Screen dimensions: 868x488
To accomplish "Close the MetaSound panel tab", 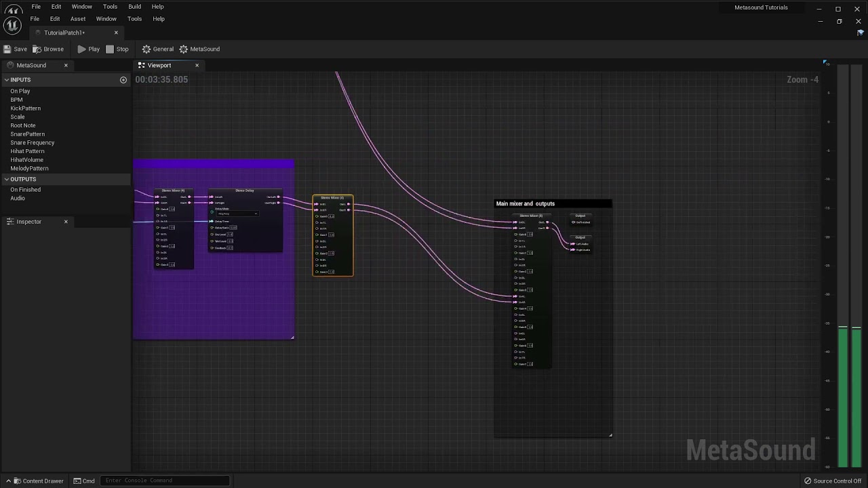I will coord(66,65).
